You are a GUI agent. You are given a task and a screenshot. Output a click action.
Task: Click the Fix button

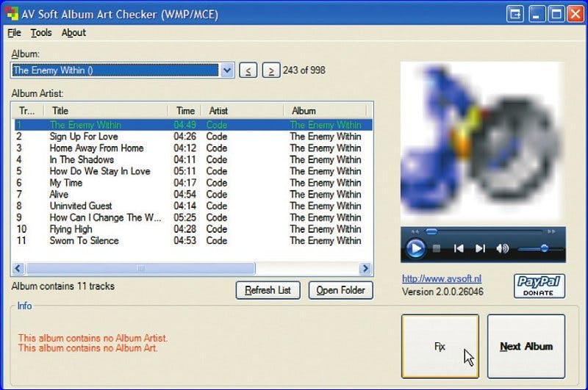[440, 346]
